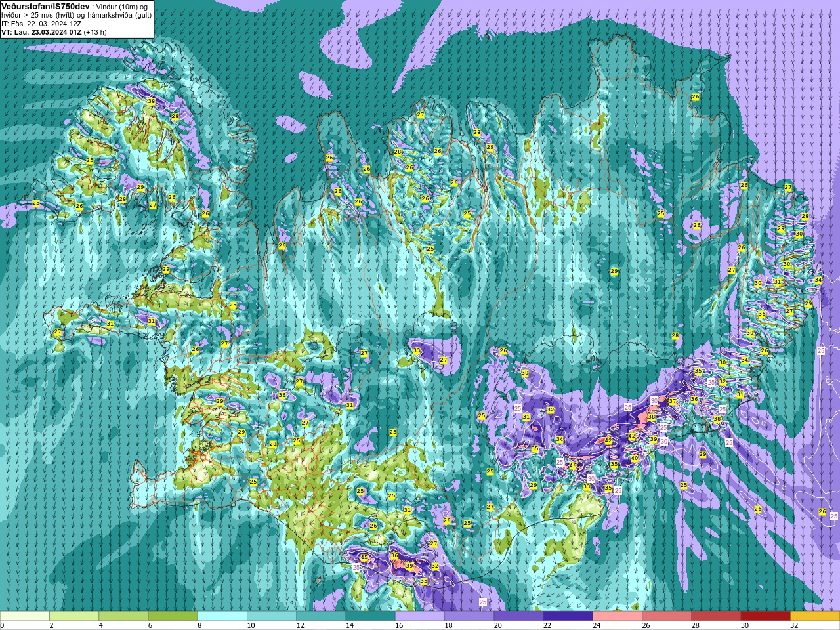Screen dimensions: 840x630
Task: Select the salmon 26–28 m/s legend swatch
Action: pos(667,616)
